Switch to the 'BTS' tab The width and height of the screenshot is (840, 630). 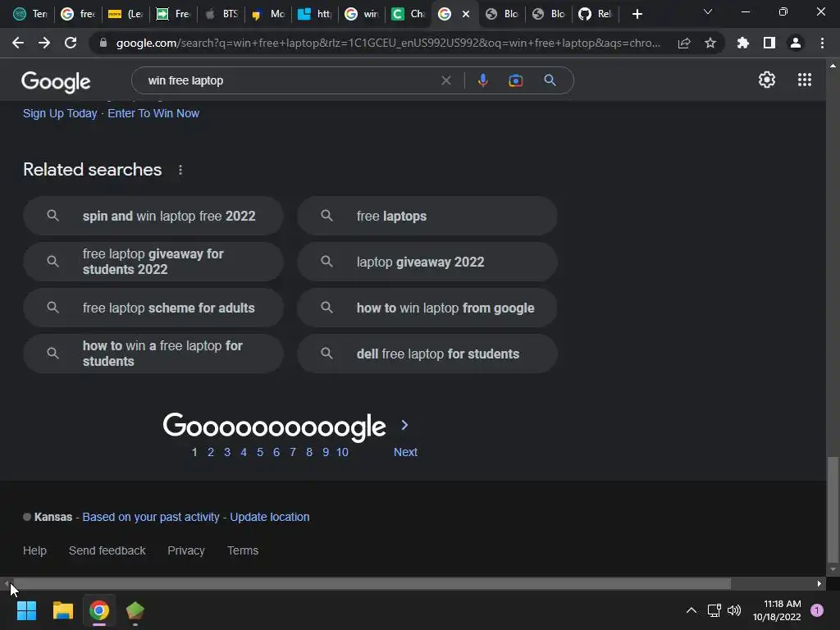pos(221,14)
